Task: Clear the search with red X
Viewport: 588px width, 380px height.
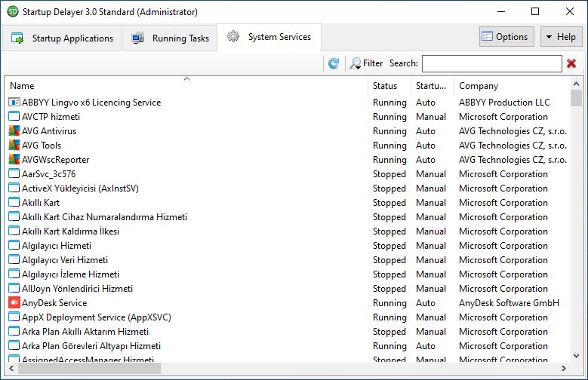Action: [x=571, y=63]
